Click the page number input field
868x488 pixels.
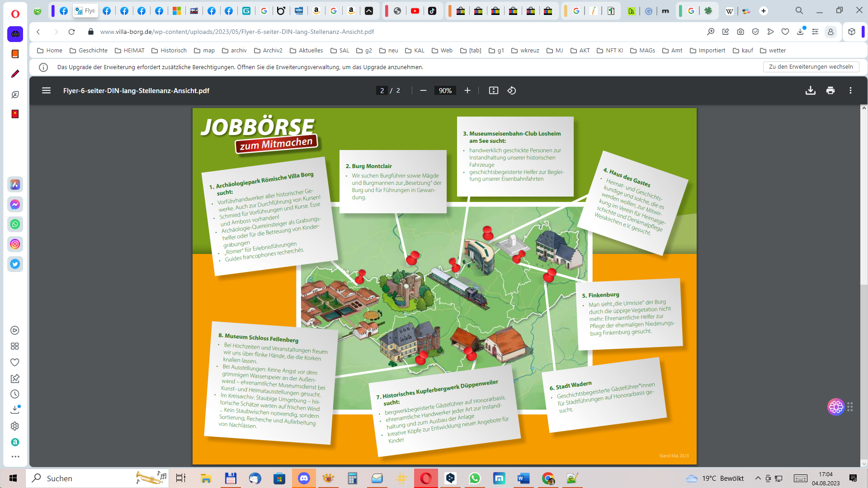tap(382, 90)
